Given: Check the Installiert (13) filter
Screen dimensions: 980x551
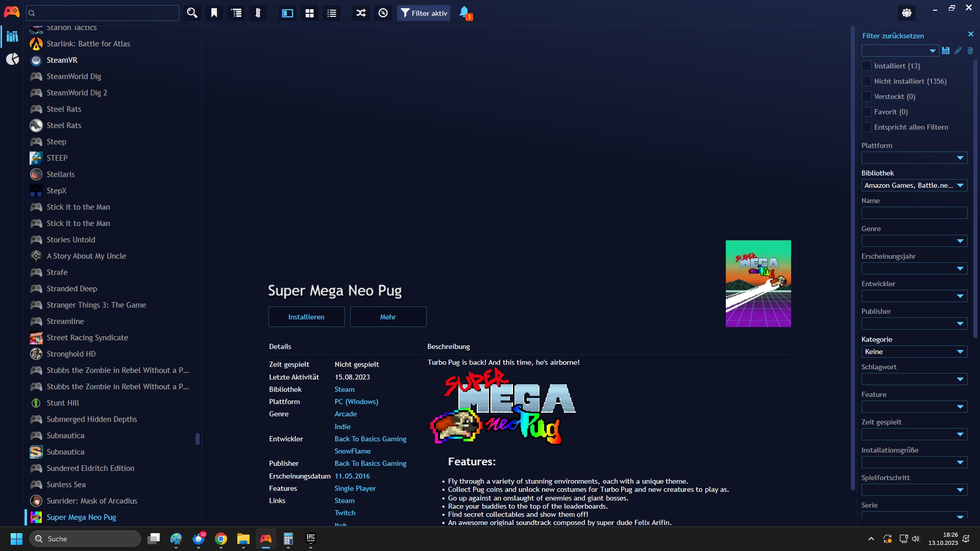Looking at the screenshot, I should tap(867, 66).
